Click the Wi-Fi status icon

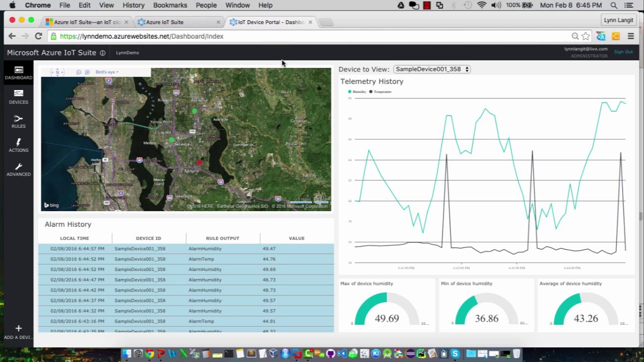[x=482, y=5]
